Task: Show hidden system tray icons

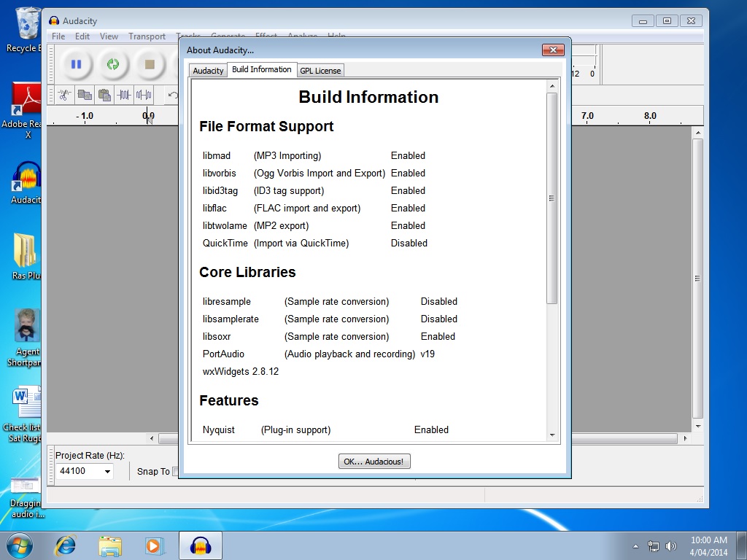Action: coord(635,546)
